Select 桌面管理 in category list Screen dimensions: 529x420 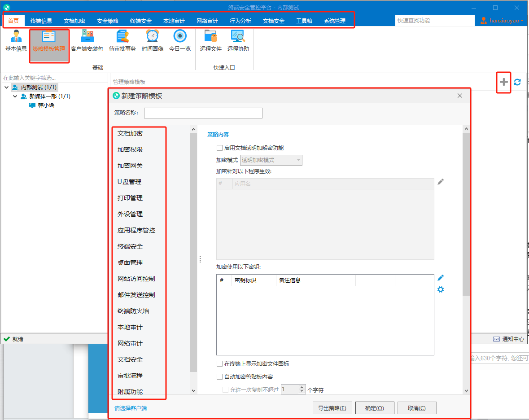[x=130, y=262]
